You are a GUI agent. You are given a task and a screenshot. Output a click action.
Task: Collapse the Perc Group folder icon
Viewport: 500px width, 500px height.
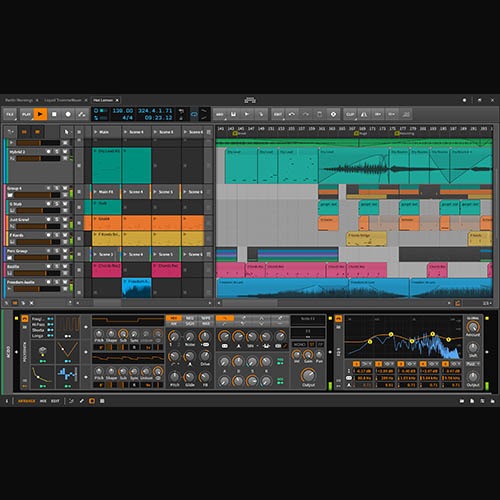pyautogui.click(x=10, y=258)
